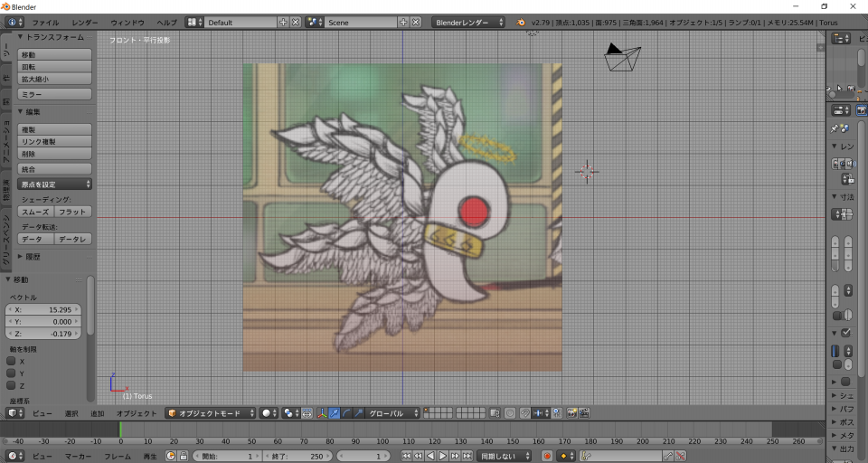868x463 pixels.
Task: Open the keying type diamond dropdown
Action: pyautogui.click(x=567, y=456)
